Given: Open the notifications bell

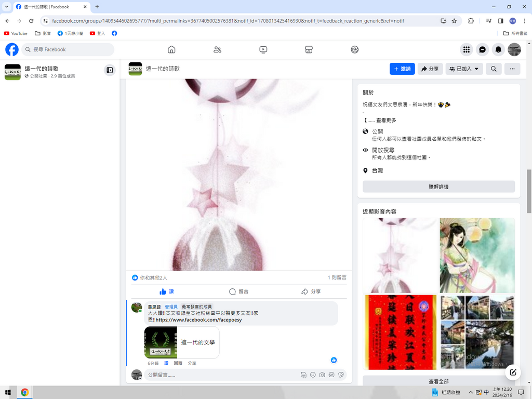Looking at the screenshot, I should tap(498, 49).
